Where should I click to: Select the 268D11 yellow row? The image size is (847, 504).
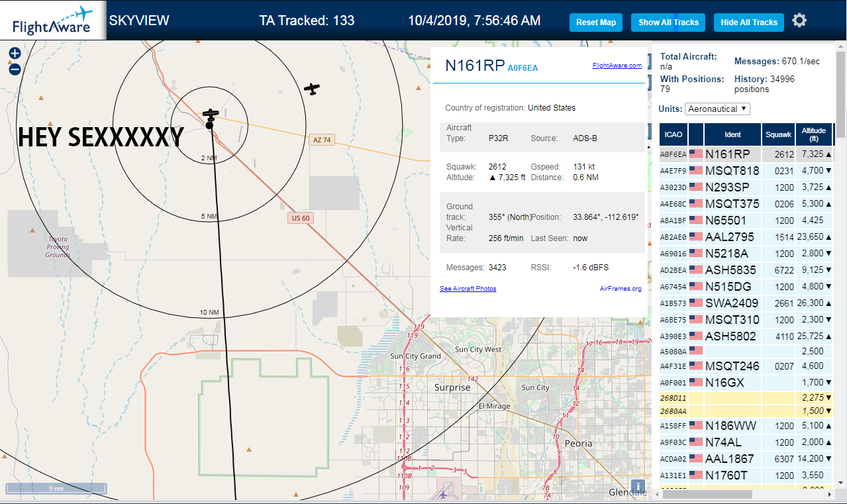(746, 398)
